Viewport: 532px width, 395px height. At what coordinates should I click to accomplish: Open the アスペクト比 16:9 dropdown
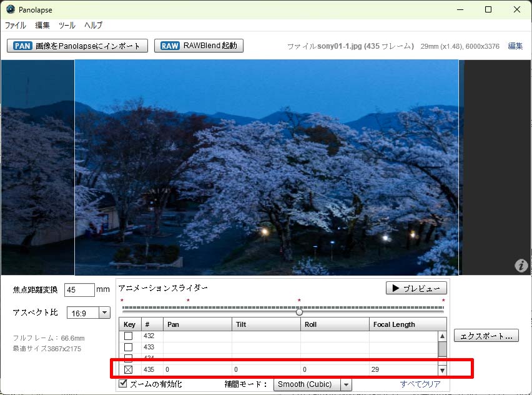(x=104, y=312)
